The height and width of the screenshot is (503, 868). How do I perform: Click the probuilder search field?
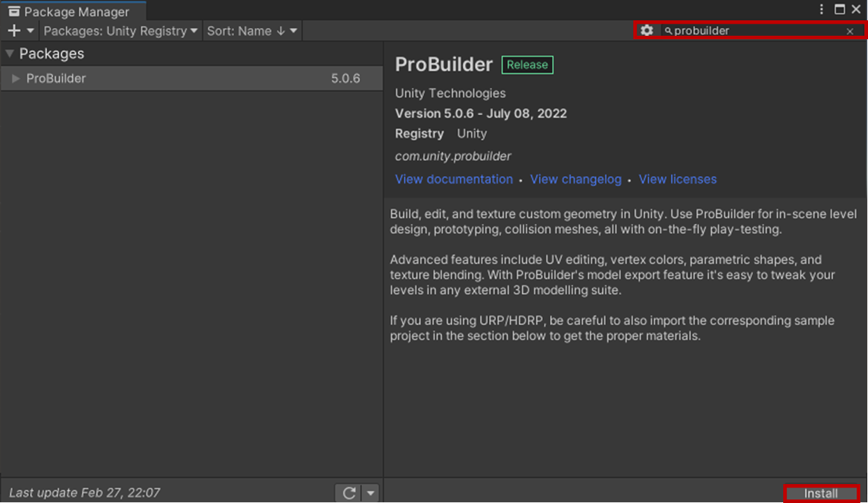(759, 31)
